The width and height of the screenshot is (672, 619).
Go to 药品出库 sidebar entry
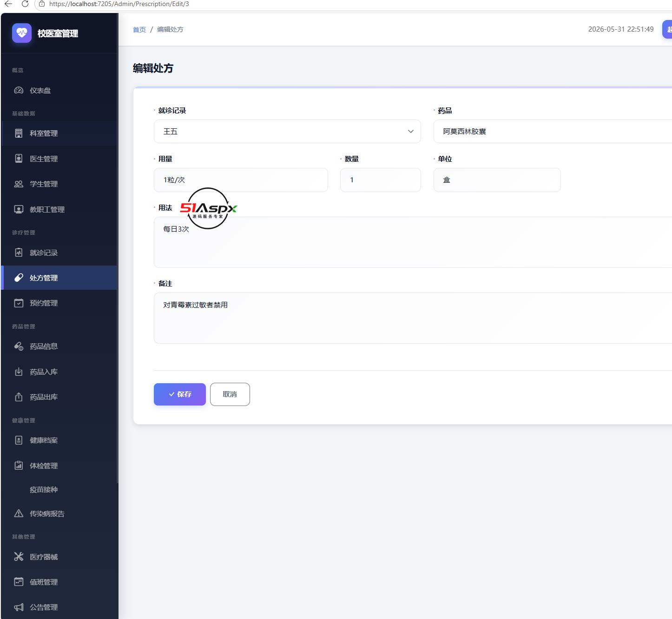click(59, 397)
